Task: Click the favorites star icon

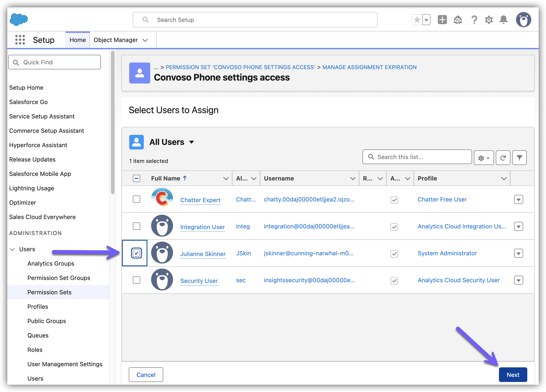Action: 417,20
